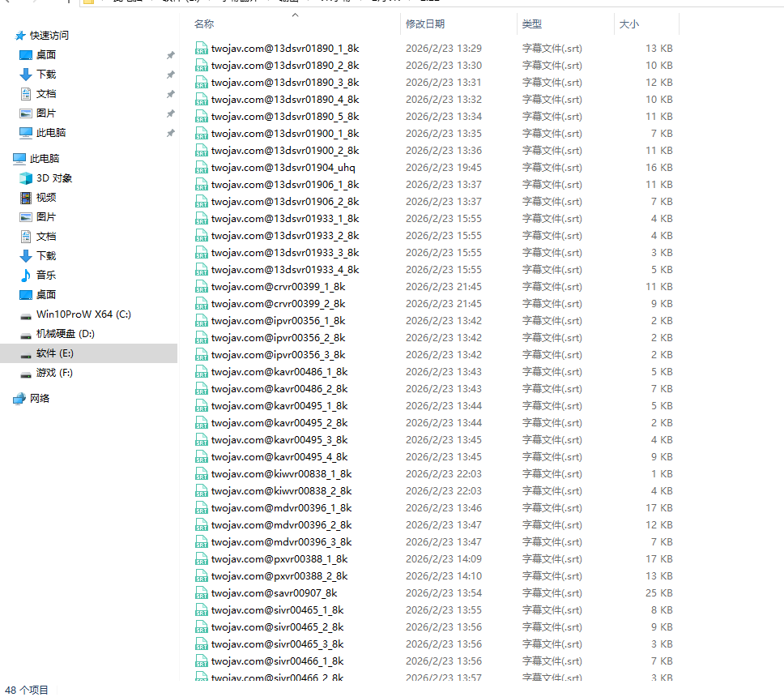Click the 48 个项目 status bar text
The width and height of the screenshot is (784, 697).
(x=27, y=690)
